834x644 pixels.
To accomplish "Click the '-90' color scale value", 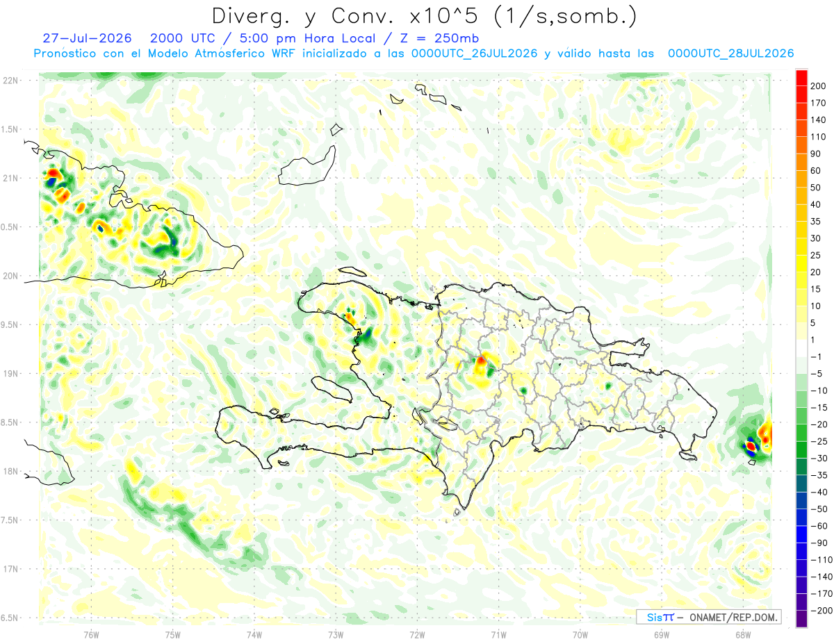I will [x=818, y=543].
